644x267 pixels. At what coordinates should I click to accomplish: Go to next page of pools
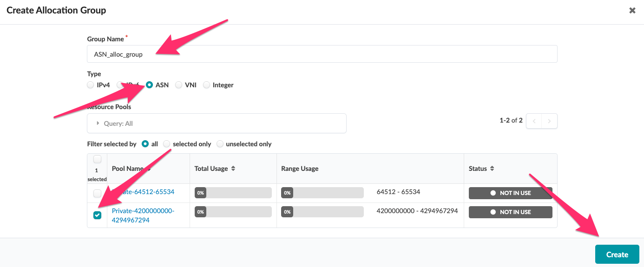(x=549, y=121)
